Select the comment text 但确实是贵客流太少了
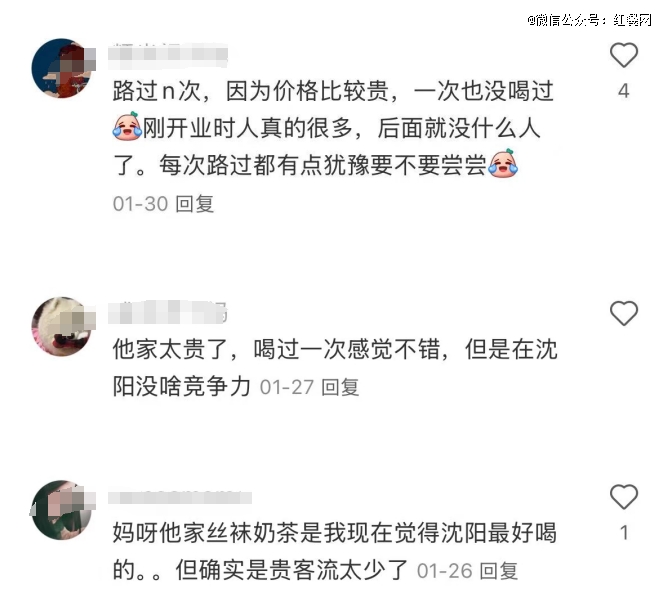The height and width of the screenshot is (603, 670). point(291,571)
